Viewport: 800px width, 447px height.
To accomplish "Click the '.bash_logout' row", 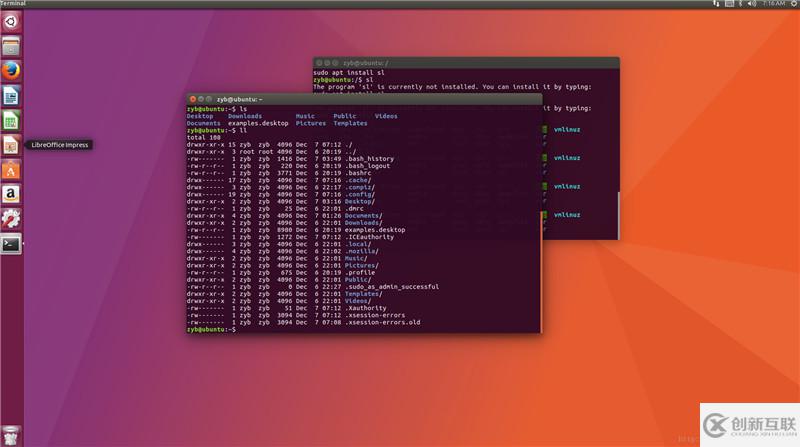I will (288, 166).
